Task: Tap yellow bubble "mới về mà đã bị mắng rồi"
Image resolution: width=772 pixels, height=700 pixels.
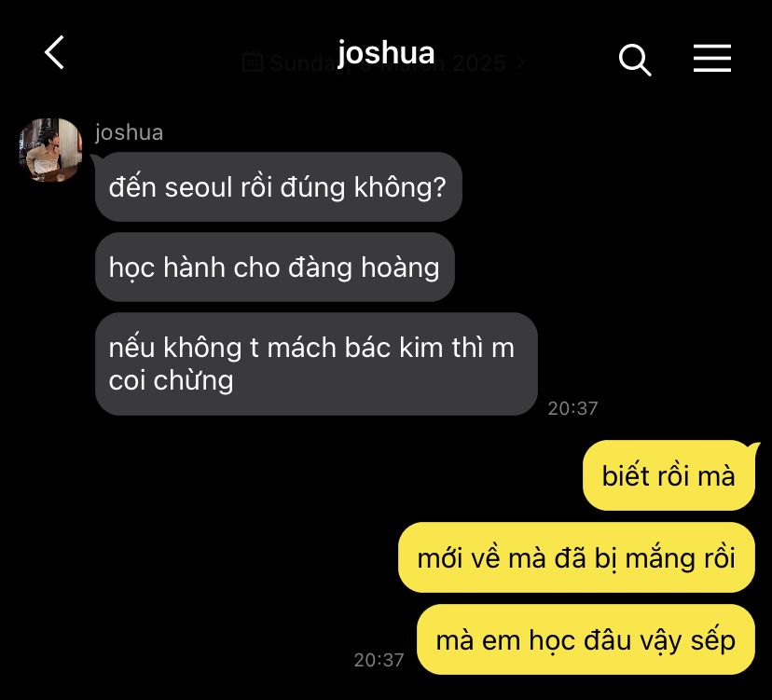Action: pyautogui.click(x=576, y=557)
